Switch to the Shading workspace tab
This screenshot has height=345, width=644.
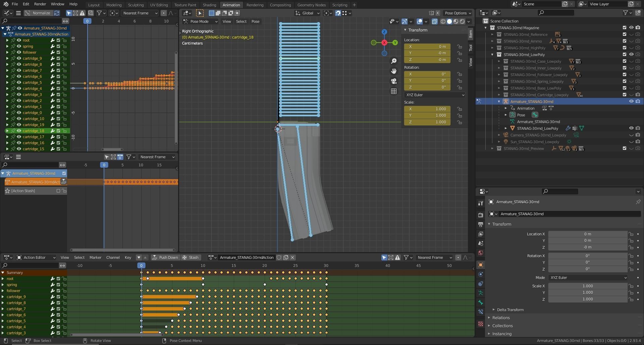[x=209, y=5]
